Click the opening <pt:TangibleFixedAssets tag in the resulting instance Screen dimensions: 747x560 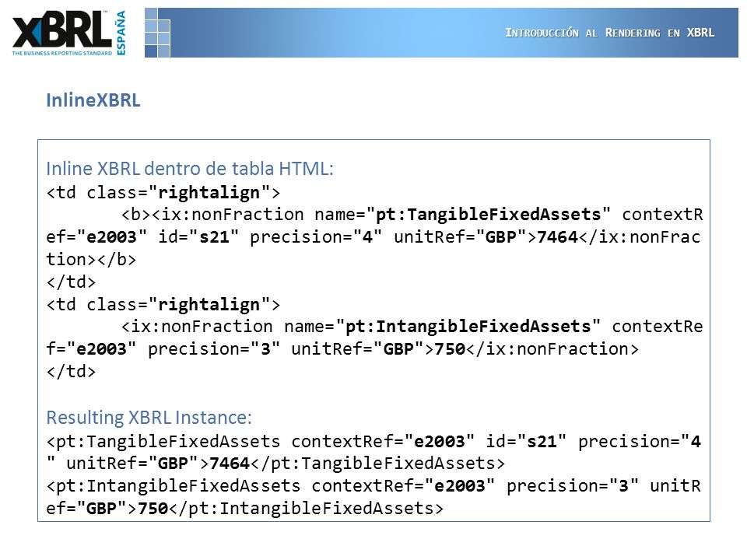click(x=163, y=442)
